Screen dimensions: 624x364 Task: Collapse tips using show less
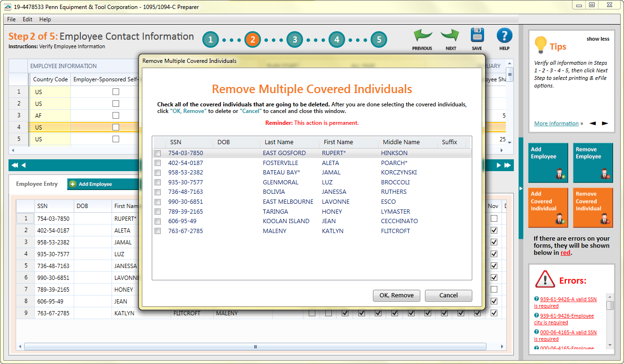point(598,39)
